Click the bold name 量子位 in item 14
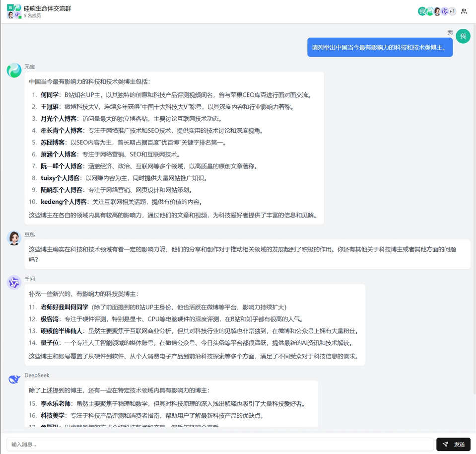 click(50, 342)
